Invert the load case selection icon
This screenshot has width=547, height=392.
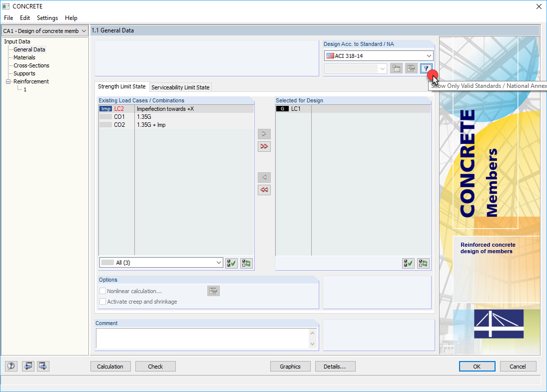tap(246, 263)
